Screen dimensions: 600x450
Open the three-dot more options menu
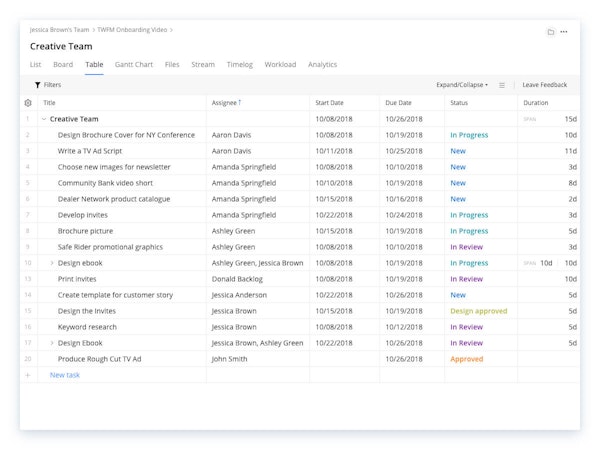click(564, 32)
